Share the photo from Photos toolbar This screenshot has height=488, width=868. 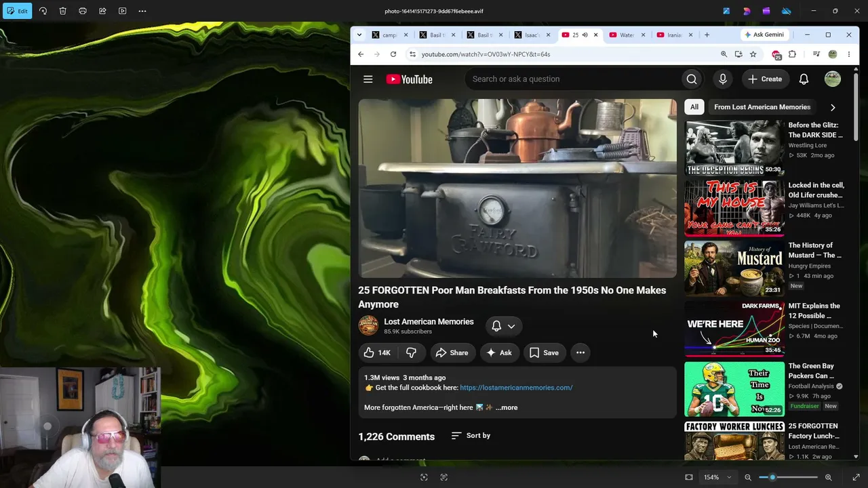102,11
